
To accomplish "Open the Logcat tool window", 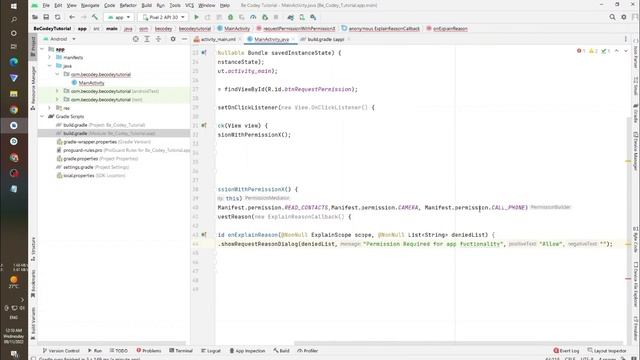I will (211, 351).
